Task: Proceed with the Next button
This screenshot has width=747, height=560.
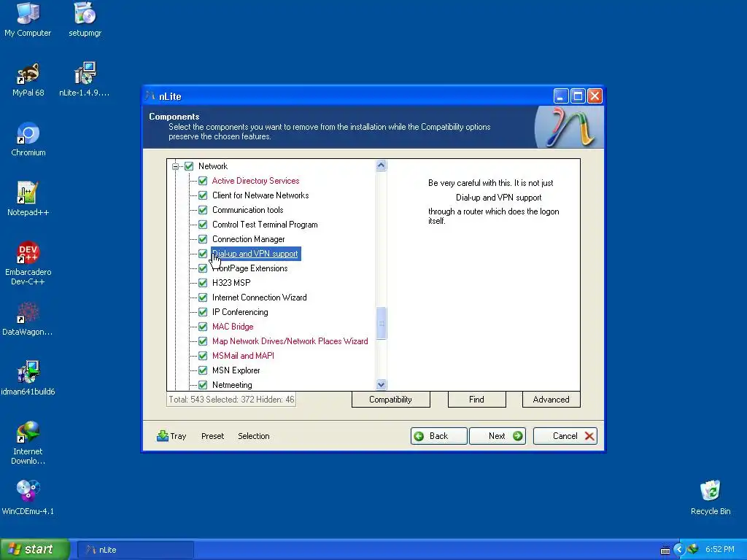Action: pos(498,436)
